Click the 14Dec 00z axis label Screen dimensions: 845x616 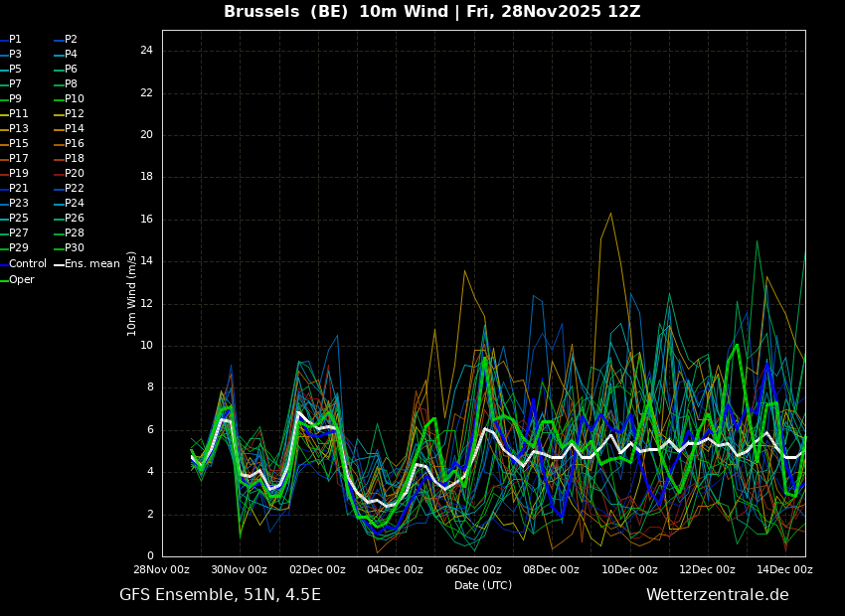pos(785,569)
